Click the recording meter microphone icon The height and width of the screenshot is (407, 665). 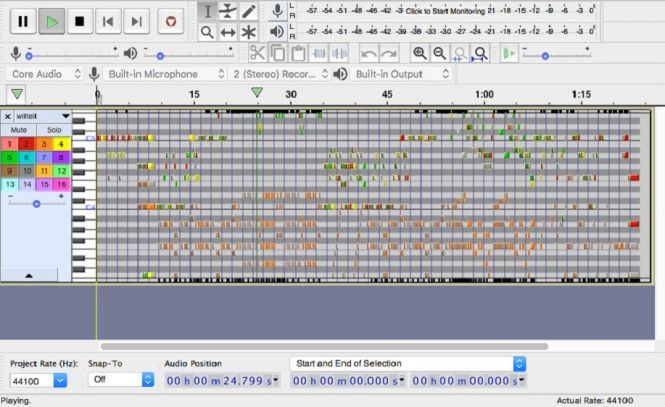click(277, 11)
